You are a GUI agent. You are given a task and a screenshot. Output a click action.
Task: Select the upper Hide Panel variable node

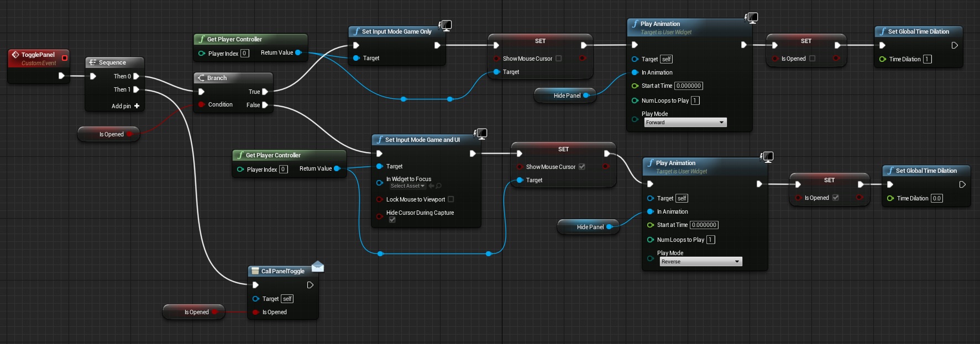tap(565, 96)
